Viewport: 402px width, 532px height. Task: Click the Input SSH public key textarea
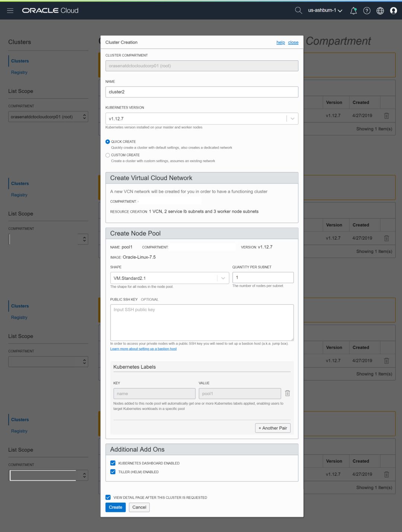click(202, 323)
